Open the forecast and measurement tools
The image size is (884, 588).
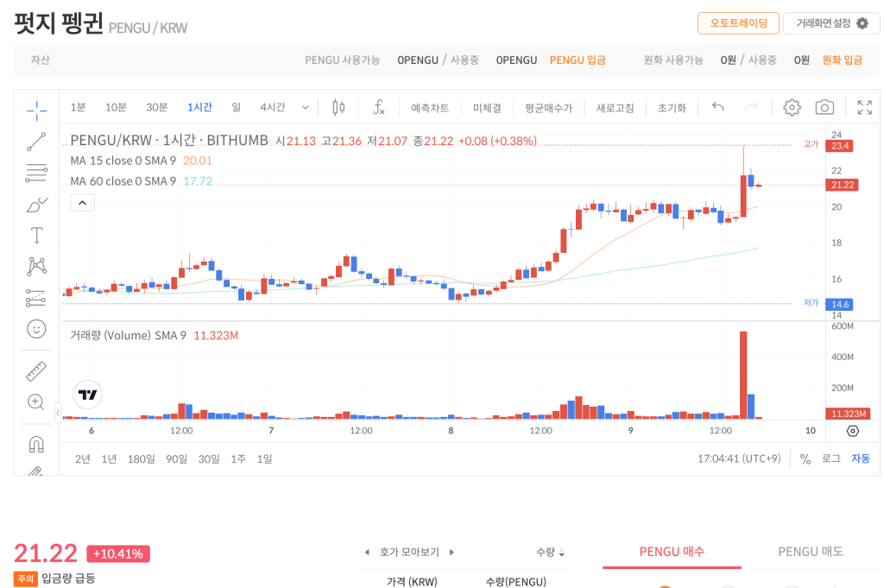36,298
